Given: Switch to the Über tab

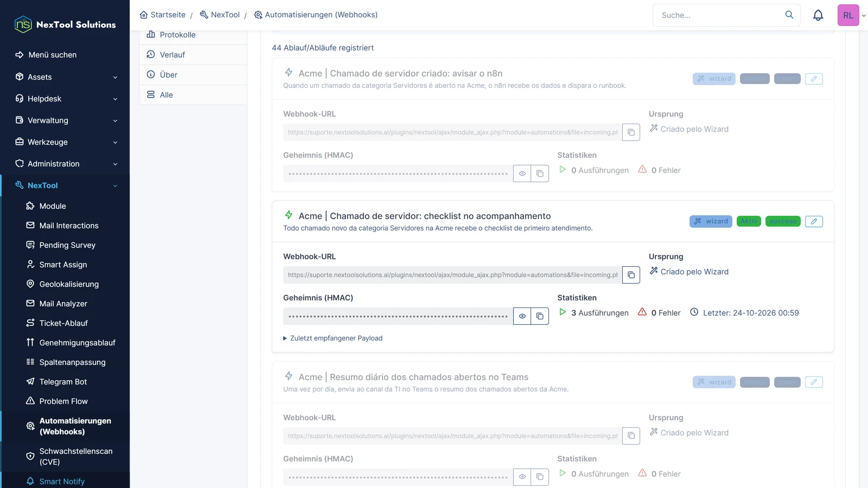Looking at the screenshot, I should pos(193,75).
